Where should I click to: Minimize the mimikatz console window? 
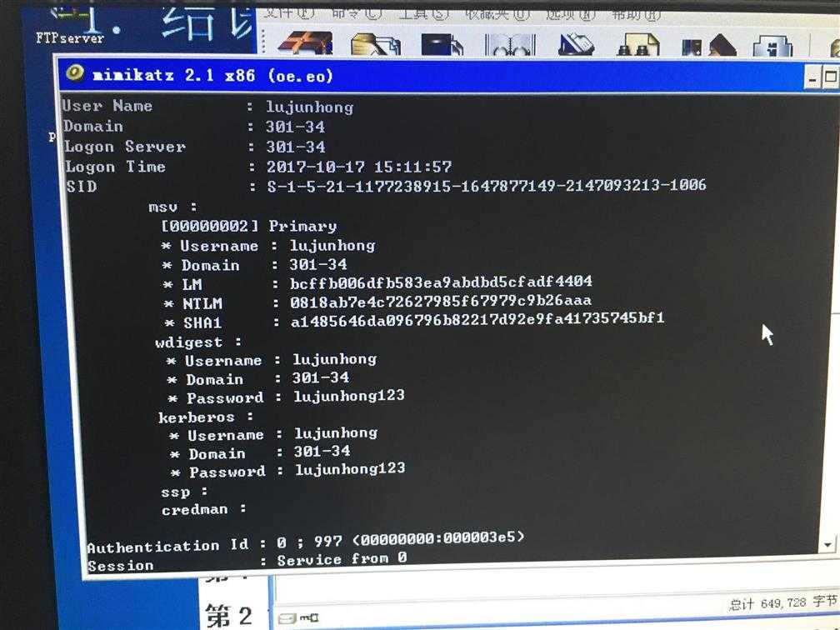812,79
